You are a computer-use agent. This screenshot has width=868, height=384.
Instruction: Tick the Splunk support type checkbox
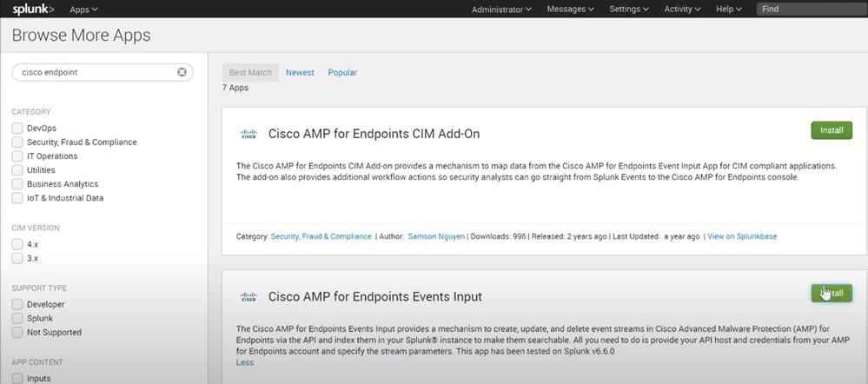17,319
